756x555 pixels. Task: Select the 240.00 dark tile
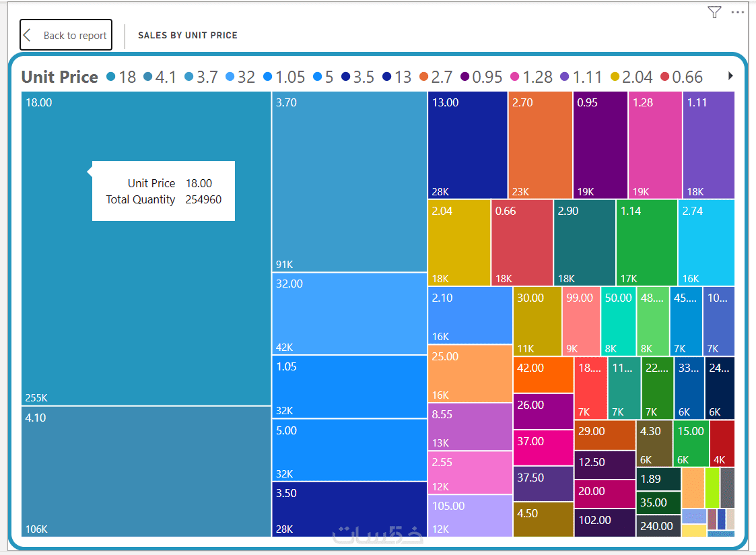point(658,526)
